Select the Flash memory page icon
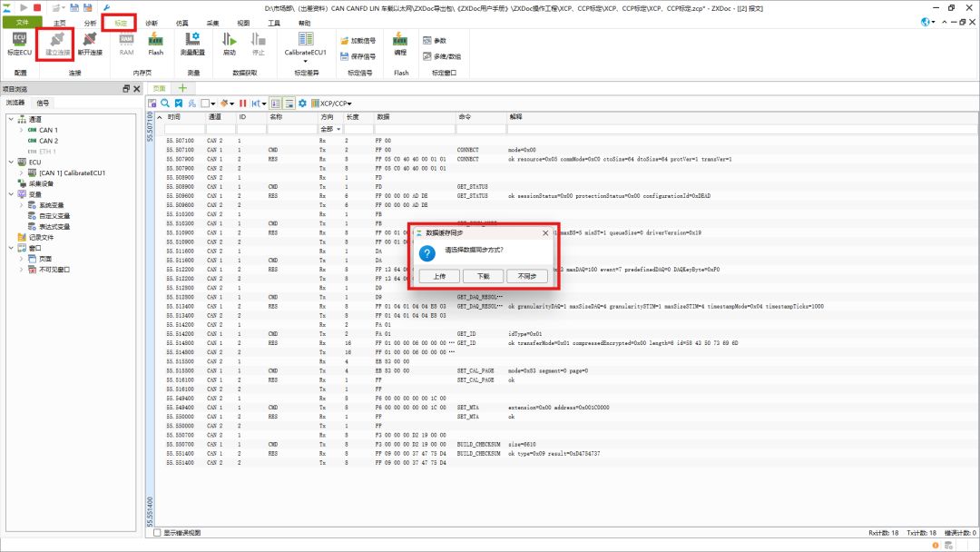 click(x=156, y=44)
